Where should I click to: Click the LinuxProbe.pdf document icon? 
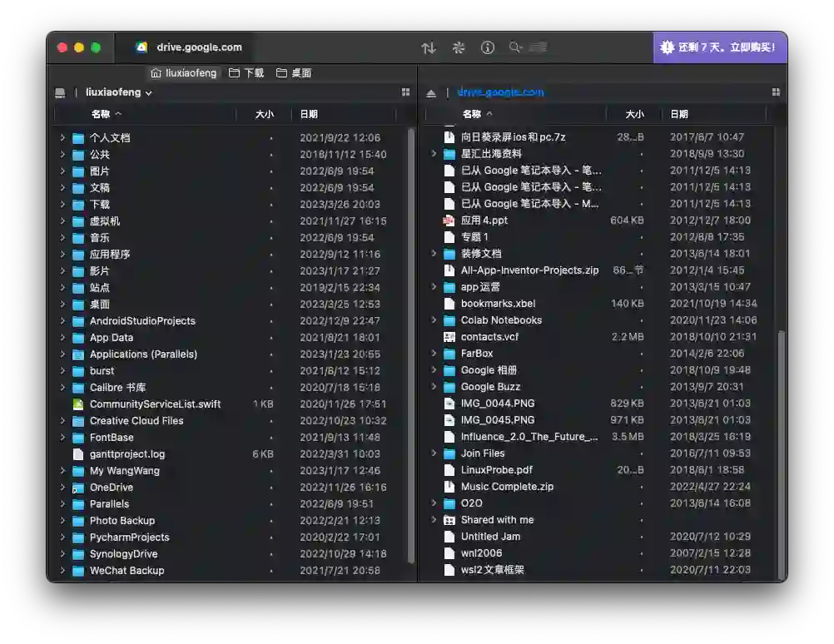(449, 470)
